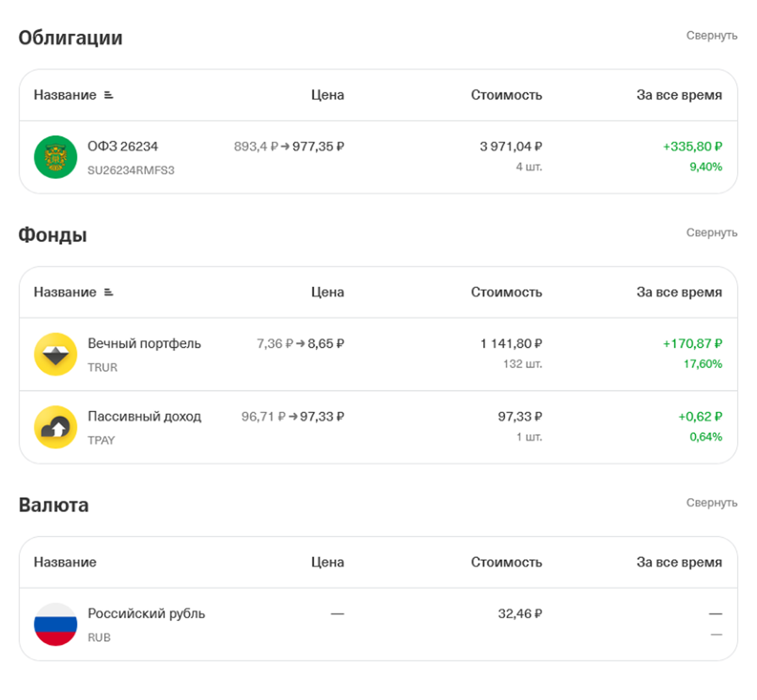Open the ОФЗ 26234 bond green emblem icon
This screenshot has width=757, height=700.
[55, 157]
